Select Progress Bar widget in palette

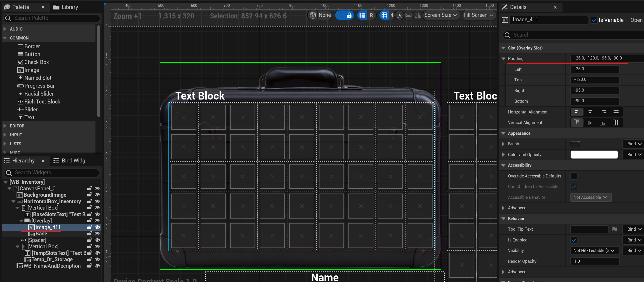point(36,86)
